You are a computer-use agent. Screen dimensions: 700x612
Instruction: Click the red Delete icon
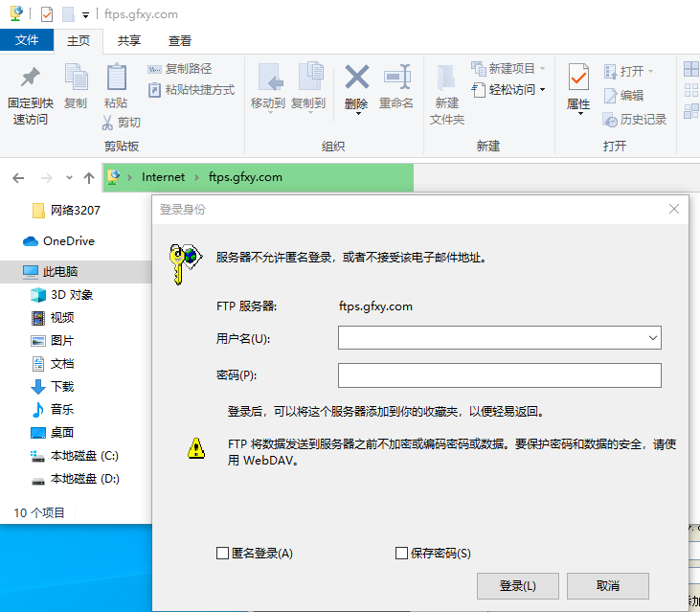[x=356, y=79]
